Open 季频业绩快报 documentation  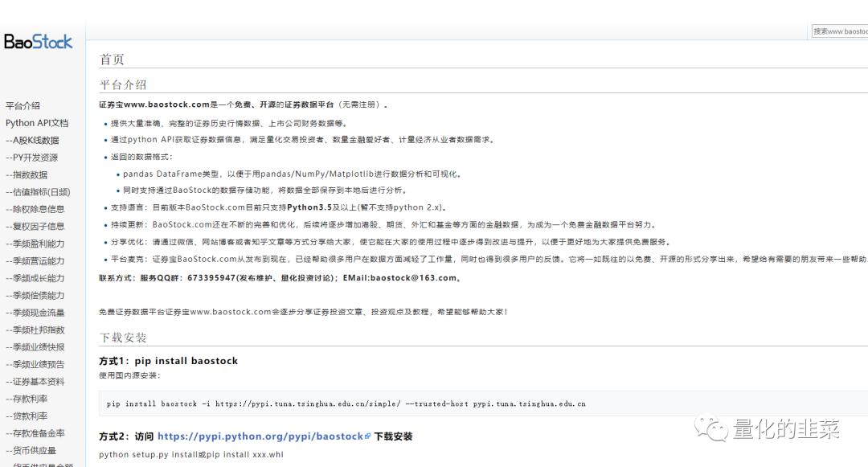tap(35, 346)
